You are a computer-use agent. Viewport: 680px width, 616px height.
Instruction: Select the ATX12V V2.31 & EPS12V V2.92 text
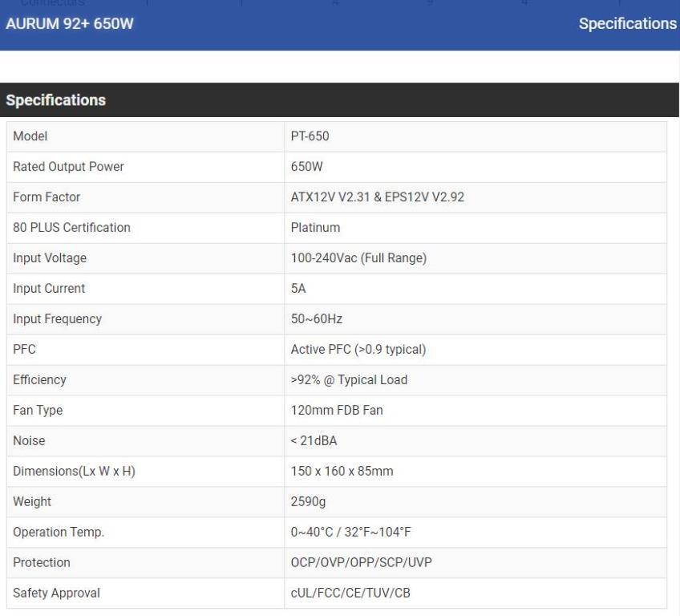[x=377, y=197]
